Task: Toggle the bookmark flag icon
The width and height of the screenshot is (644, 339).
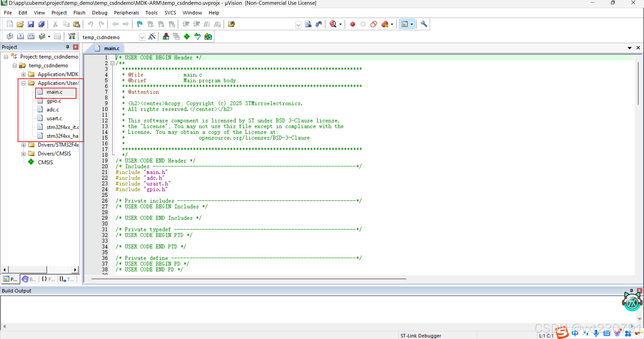Action: pos(140,24)
